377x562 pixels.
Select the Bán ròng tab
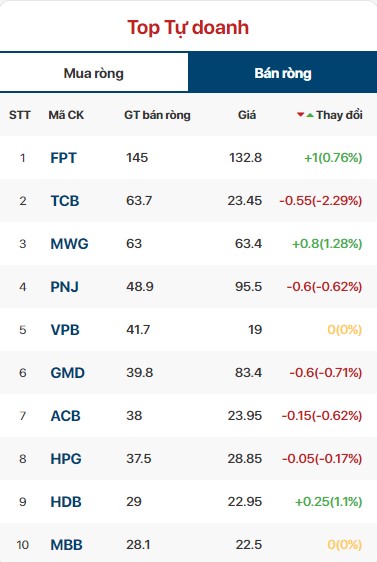click(x=283, y=73)
